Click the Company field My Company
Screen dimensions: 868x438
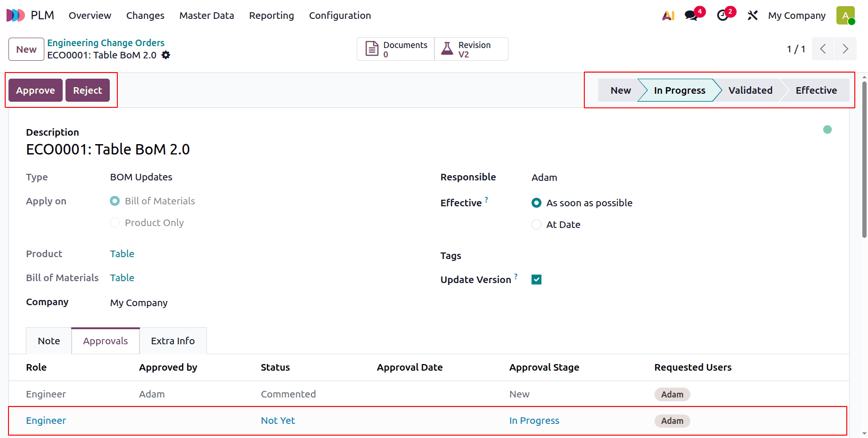pos(139,303)
